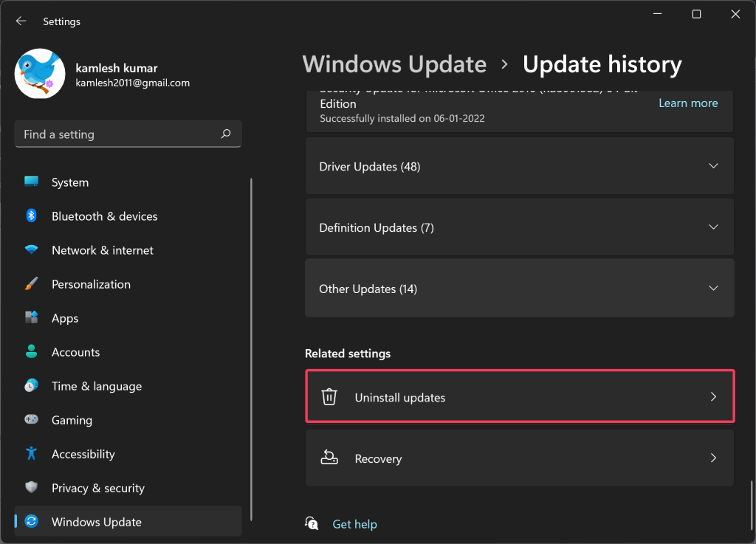Click the Privacy & security shield icon

pyautogui.click(x=31, y=487)
